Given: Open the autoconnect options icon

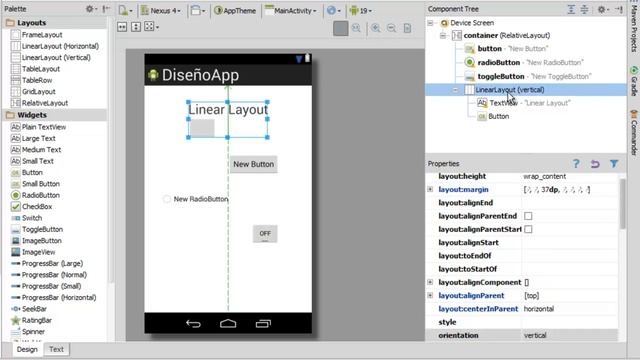Looking at the screenshot, I should coord(151,27).
